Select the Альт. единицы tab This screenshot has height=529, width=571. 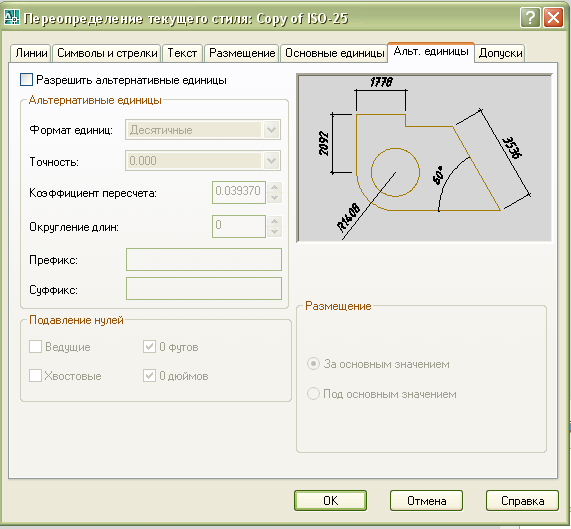[431, 52]
